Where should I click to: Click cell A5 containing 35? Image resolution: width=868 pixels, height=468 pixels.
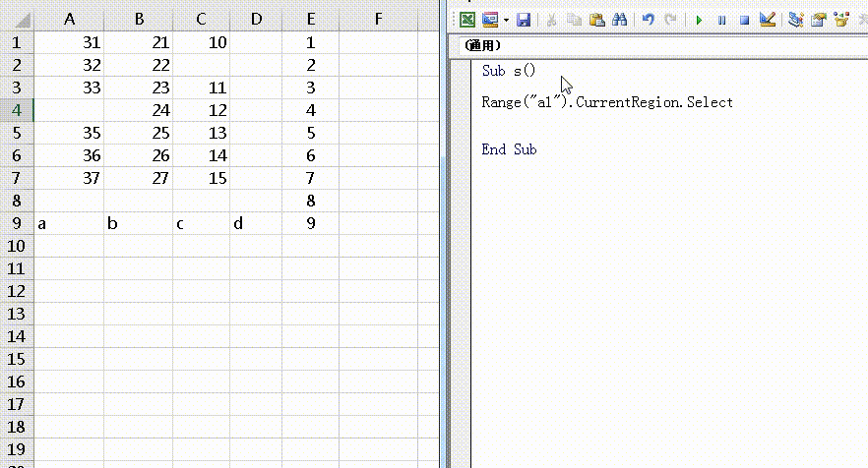69,133
